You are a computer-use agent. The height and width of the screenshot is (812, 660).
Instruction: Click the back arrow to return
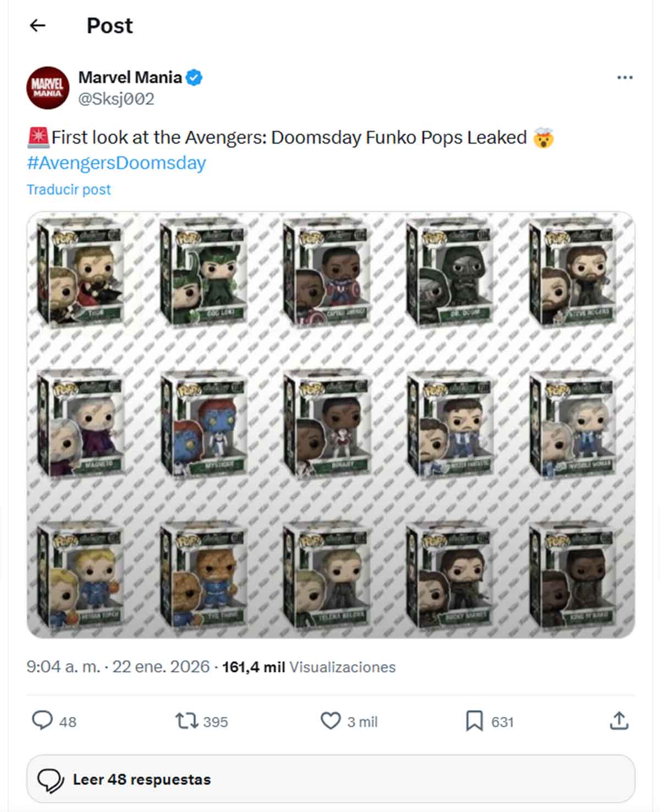coord(37,25)
